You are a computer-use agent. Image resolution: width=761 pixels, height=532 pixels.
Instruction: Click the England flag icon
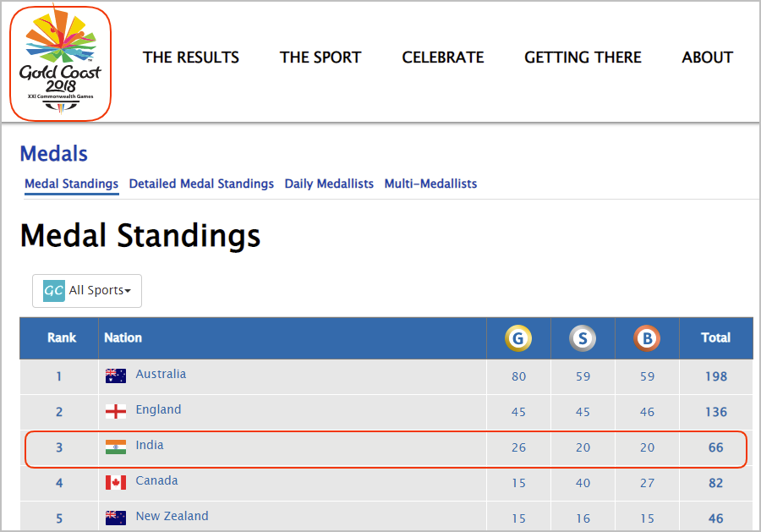(116, 412)
